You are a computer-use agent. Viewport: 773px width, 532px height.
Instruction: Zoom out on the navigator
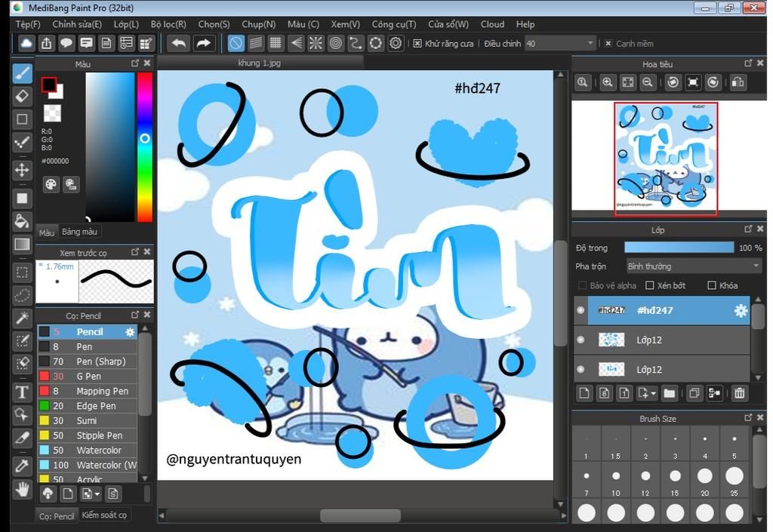tap(648, 82)
